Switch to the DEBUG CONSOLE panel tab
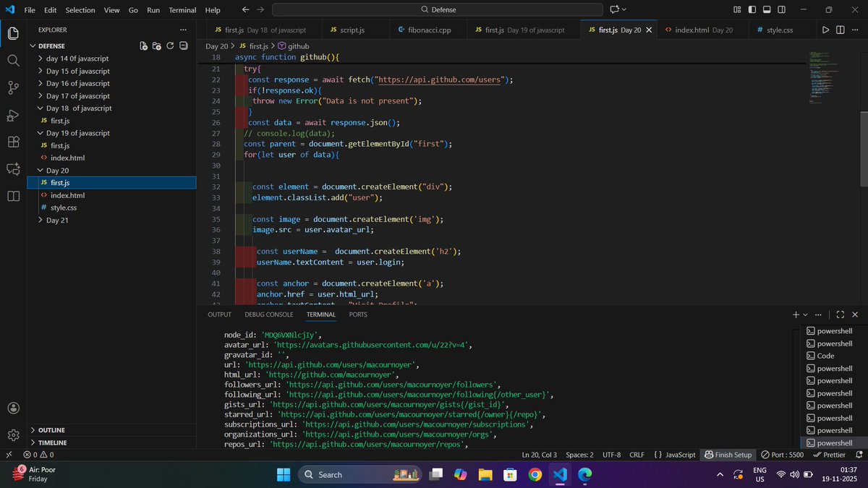The width and height of the screenshot is (868, 488). (x=269, y=314)
